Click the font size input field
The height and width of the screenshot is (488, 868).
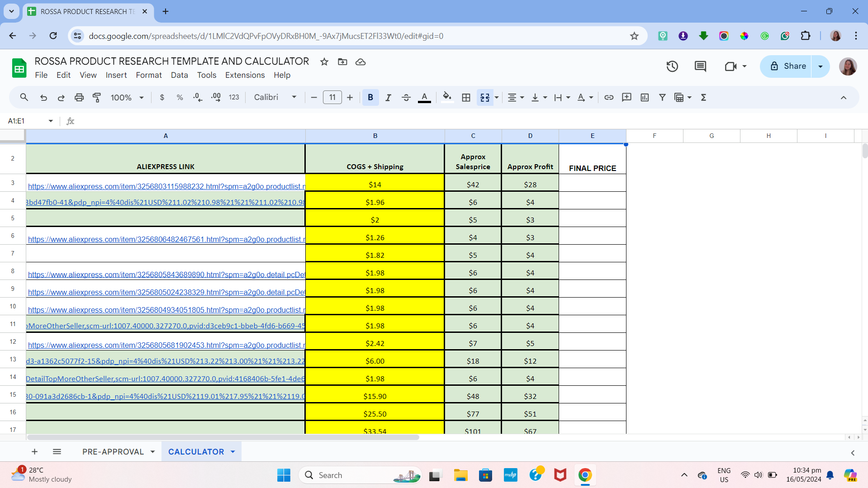pos(332,97)
